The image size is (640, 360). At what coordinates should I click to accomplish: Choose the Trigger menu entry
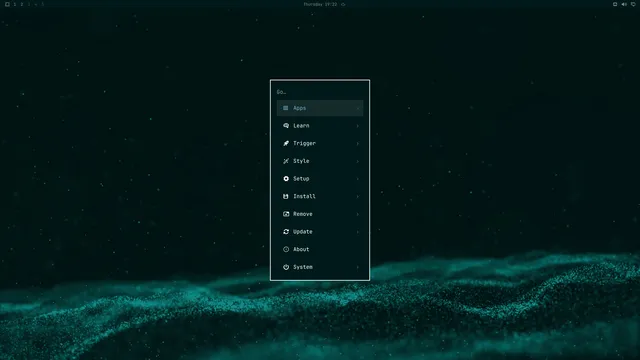pyautogui.click(x=320, y=143)
